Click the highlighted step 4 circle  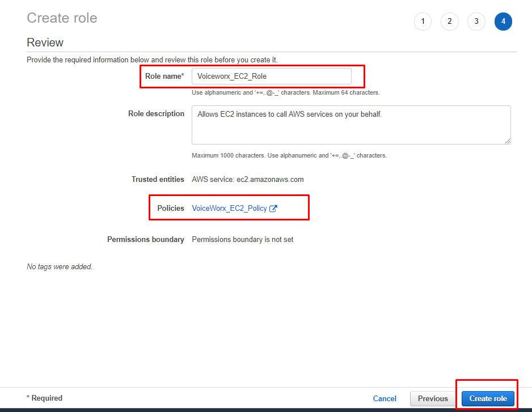pyautogui.click(x=503, y=22)
